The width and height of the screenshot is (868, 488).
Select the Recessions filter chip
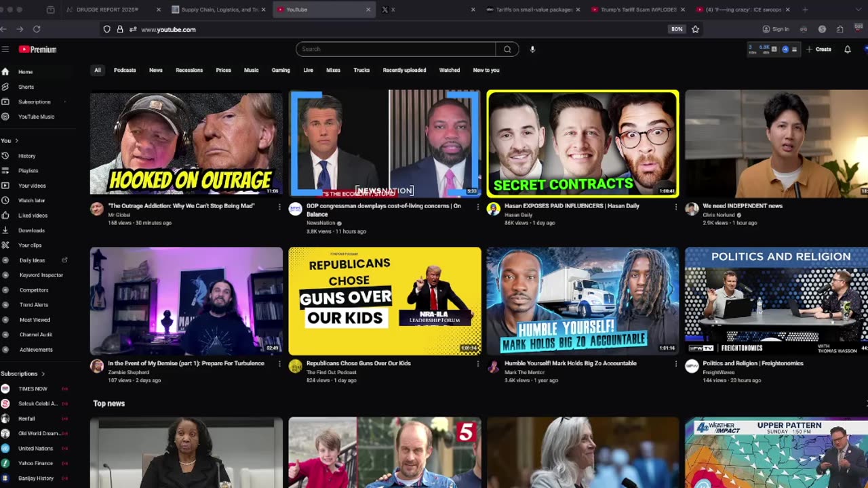point(189,70)
